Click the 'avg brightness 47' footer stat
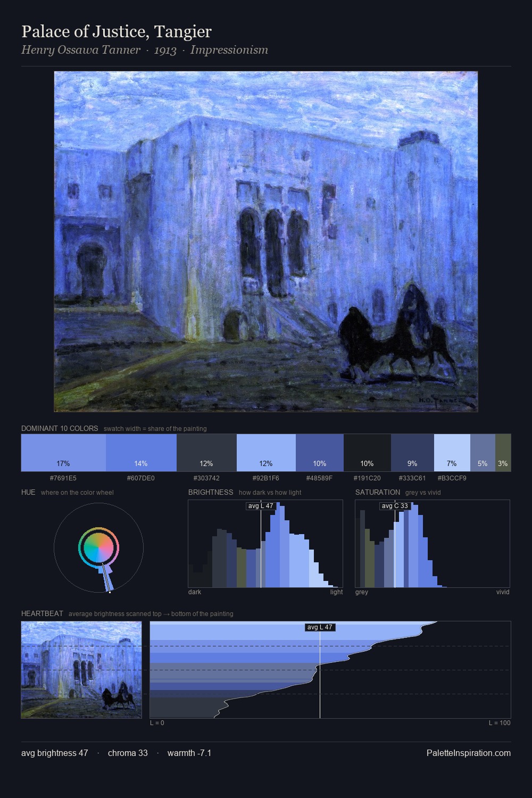 [55, 753]
